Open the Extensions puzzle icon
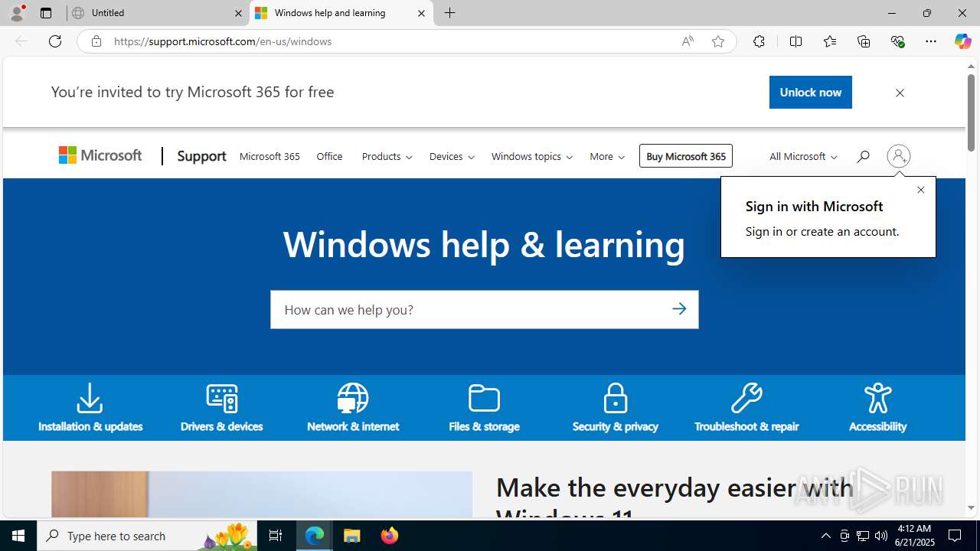Viewport: 980px width, 551px height. pyautogui.click(x=759, y=41)
